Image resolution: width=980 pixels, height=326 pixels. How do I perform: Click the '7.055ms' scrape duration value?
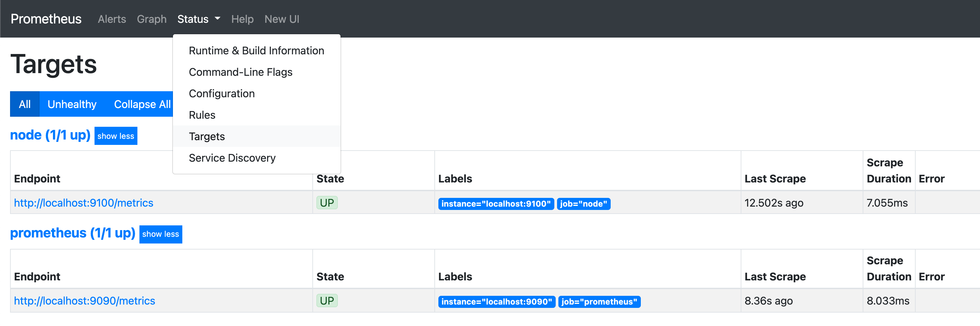[887, 203]
